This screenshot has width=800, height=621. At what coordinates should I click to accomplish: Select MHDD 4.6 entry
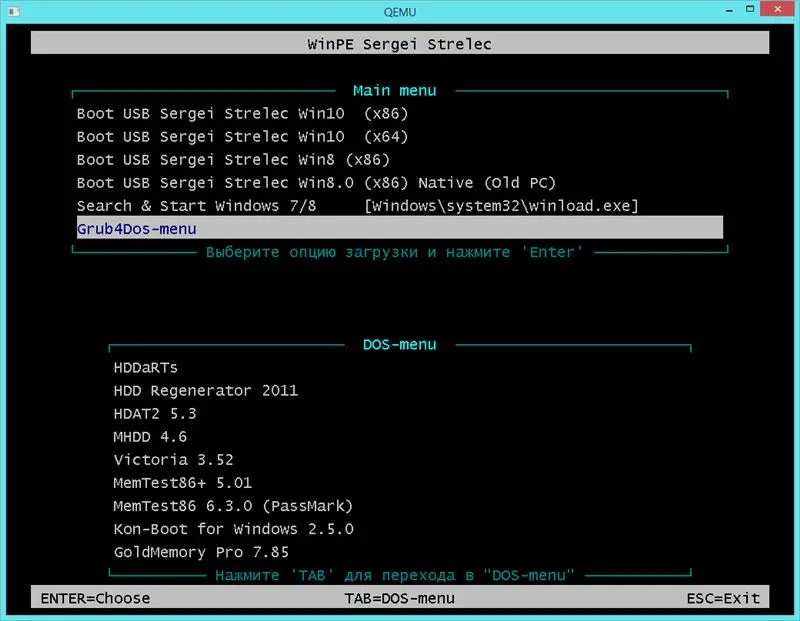(x=150, y=437)
